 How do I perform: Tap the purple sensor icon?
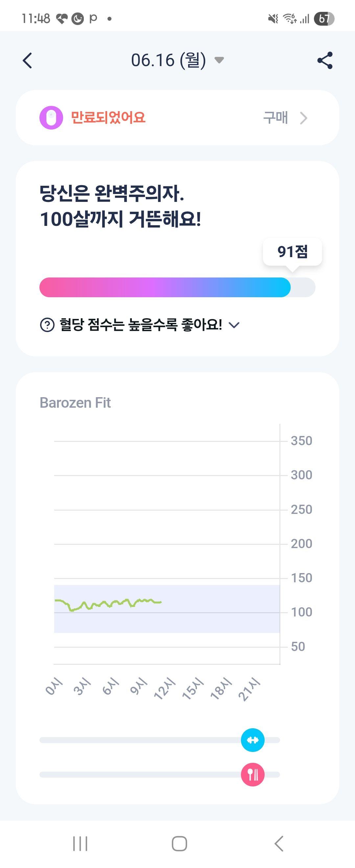pos(51,118)
